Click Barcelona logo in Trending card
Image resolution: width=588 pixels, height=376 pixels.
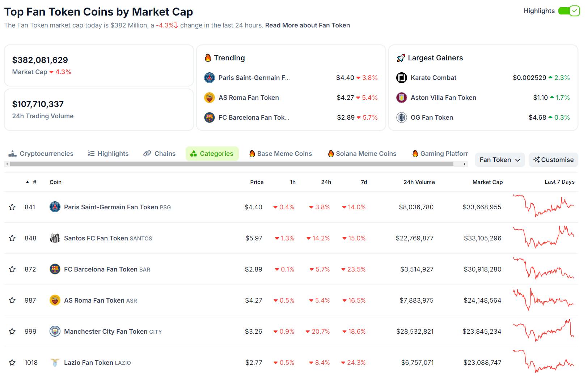pos(210,117)
